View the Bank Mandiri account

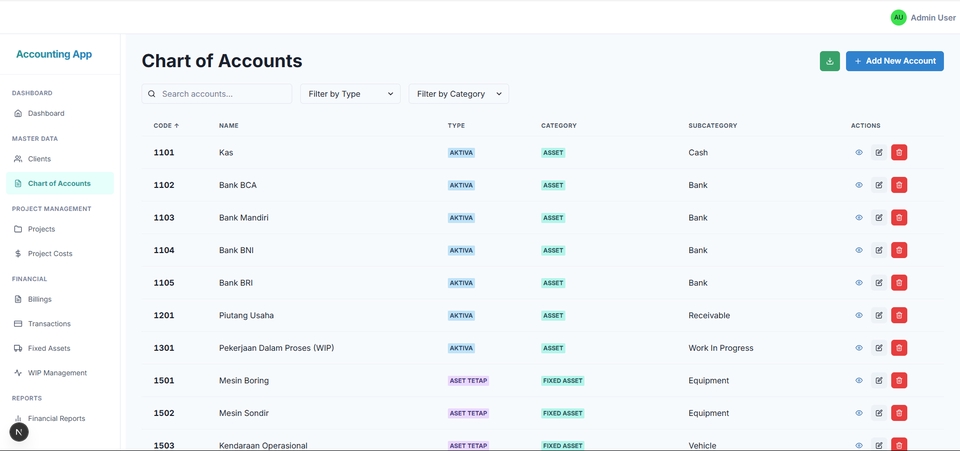point(858,217)
